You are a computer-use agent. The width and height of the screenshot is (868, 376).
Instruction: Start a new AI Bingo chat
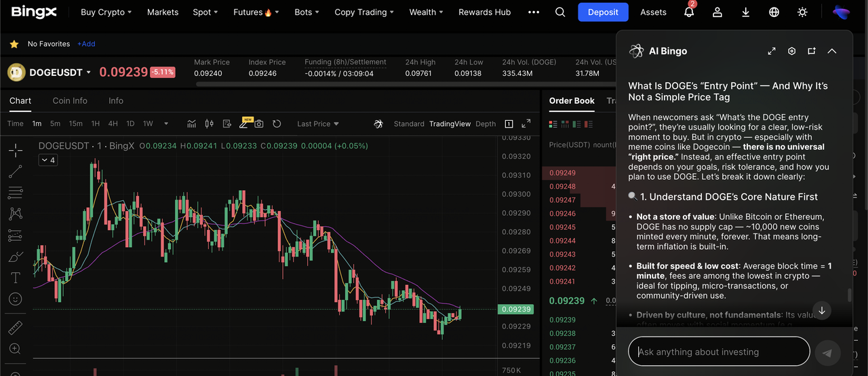(x=812, y=51)
